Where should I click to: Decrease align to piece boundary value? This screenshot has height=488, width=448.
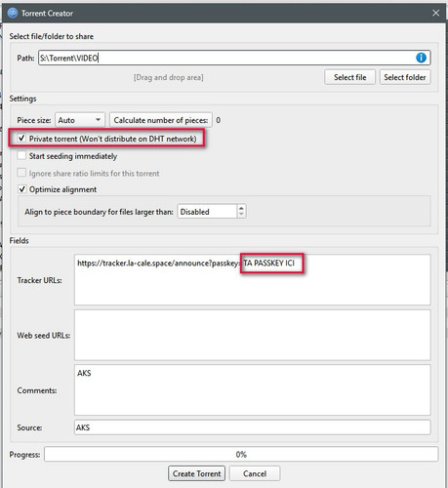pos(241,215)
